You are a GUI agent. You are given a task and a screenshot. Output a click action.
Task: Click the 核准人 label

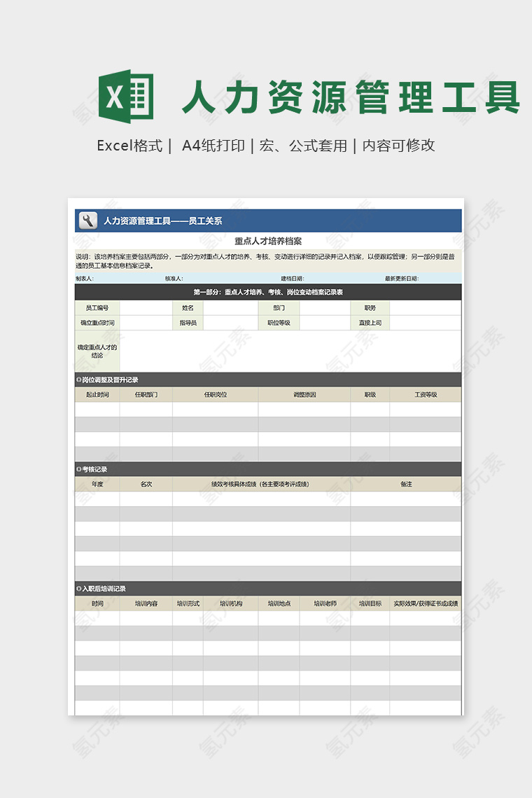[174, 279]
